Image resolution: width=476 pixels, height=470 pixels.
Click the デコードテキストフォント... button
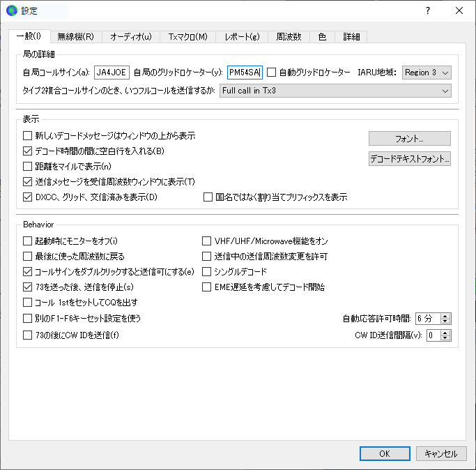[x=410, y=158]
